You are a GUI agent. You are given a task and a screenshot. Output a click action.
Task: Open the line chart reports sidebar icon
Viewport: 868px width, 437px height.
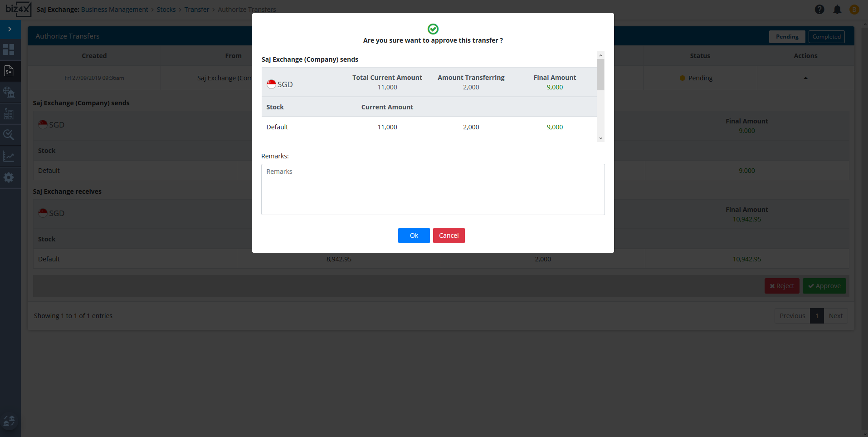coord(9,156)
